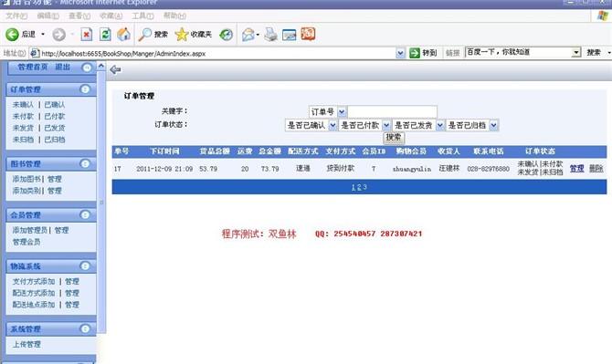Open the 工具(T) menu
The width and height of the screenshot is (612, 364).
tap(142, 16)
